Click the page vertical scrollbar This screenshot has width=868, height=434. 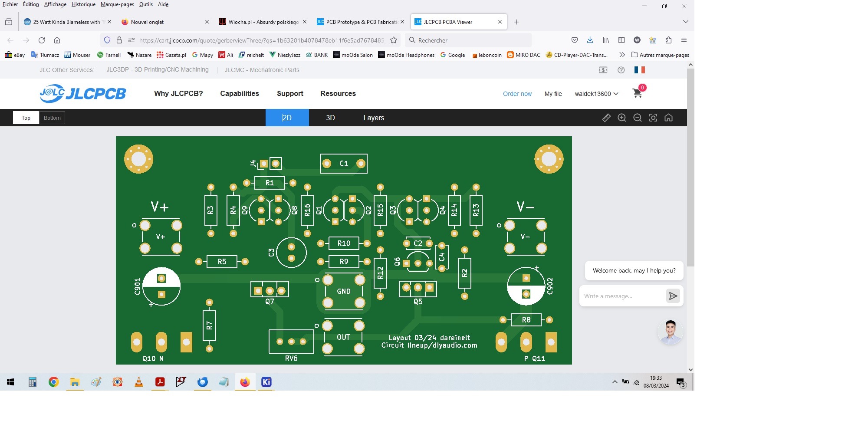[x=690, y=167]
